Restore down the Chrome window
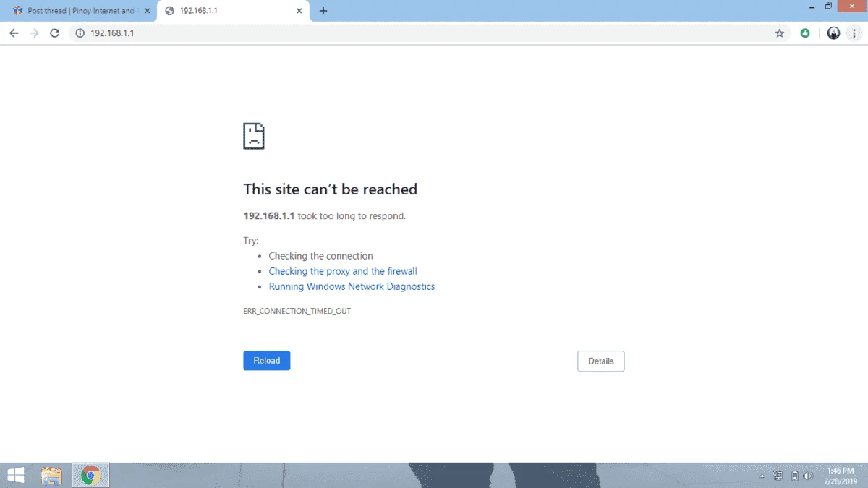Viewport: 868px width, 488px height. [829, 7]
